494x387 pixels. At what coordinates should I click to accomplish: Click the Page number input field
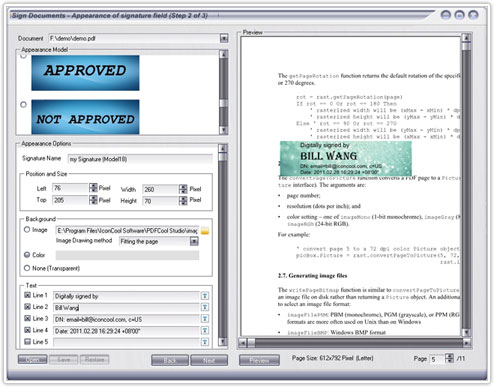coord(437,359)
